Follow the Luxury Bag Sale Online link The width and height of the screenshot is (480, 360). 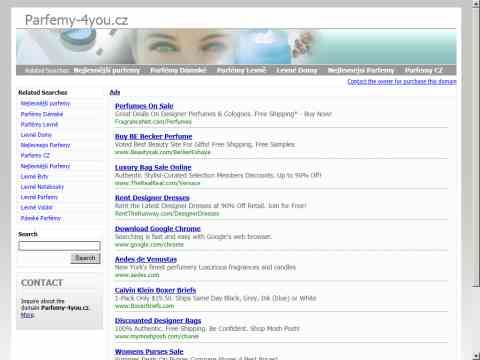pos(153,167)
